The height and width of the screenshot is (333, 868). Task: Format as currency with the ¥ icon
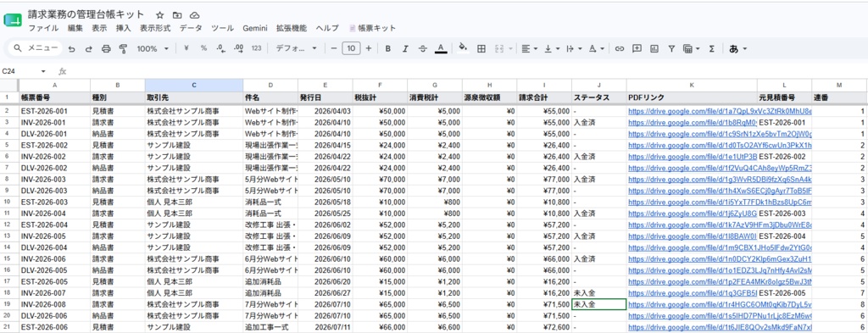tap(186, 48)
